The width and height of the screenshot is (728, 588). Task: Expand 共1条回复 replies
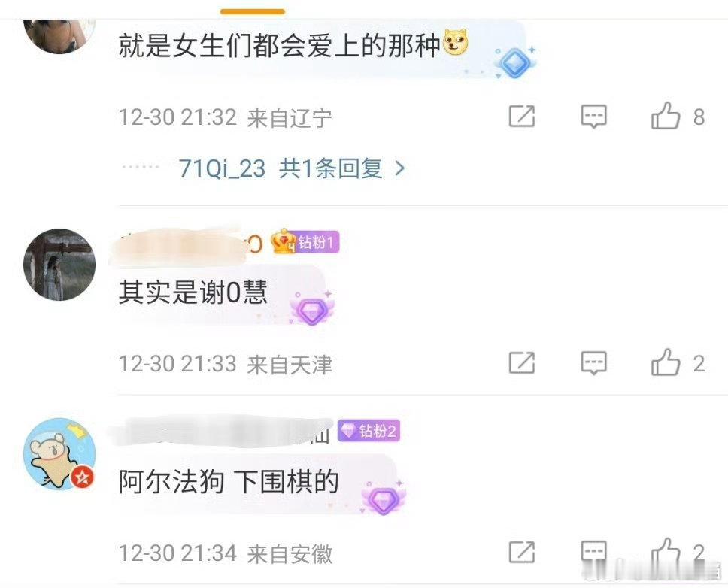click(x=331, y=168)
